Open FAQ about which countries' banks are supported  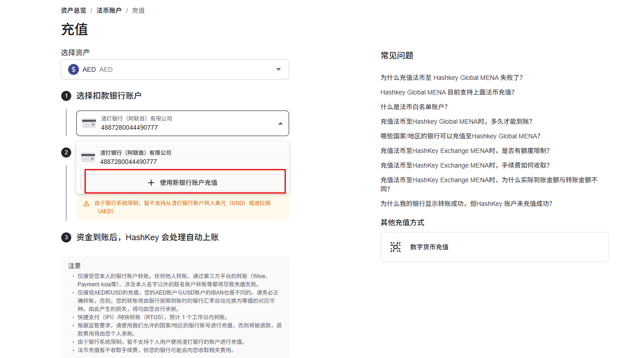pos(460,136)
